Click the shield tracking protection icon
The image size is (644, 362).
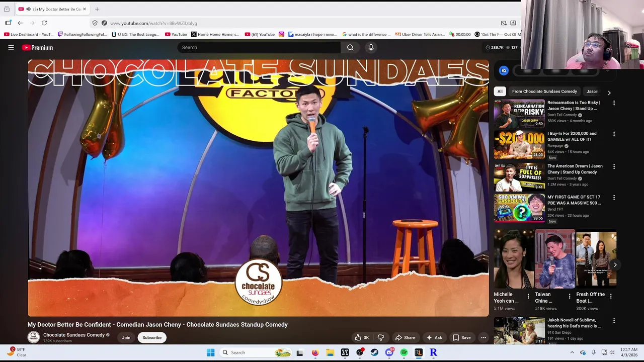[95, 23]
